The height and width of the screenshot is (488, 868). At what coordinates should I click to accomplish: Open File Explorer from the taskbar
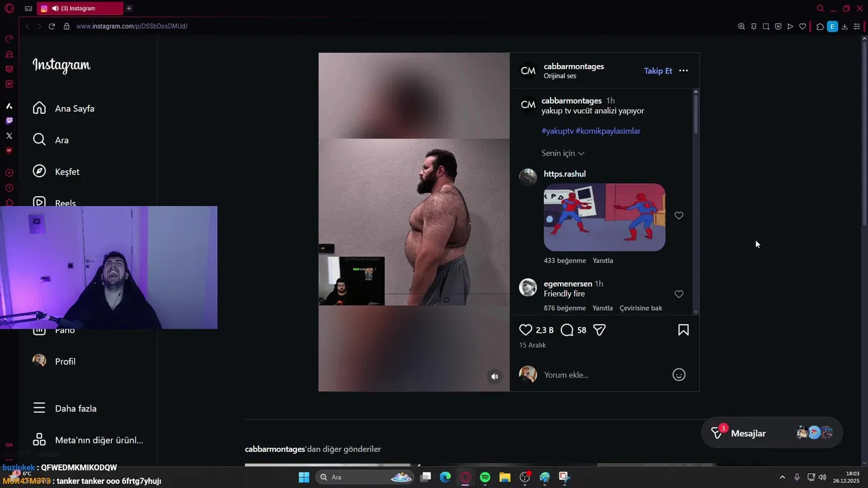505,477
